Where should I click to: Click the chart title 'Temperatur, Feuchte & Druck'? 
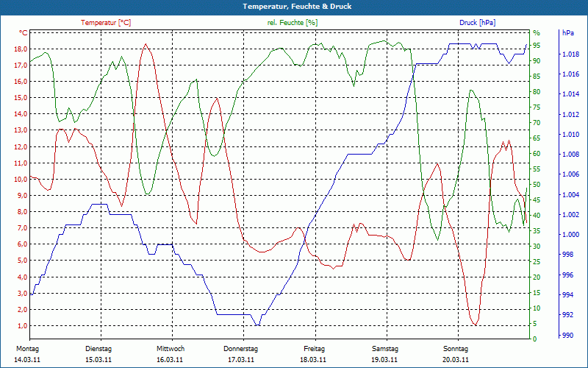tap(297, 7)
